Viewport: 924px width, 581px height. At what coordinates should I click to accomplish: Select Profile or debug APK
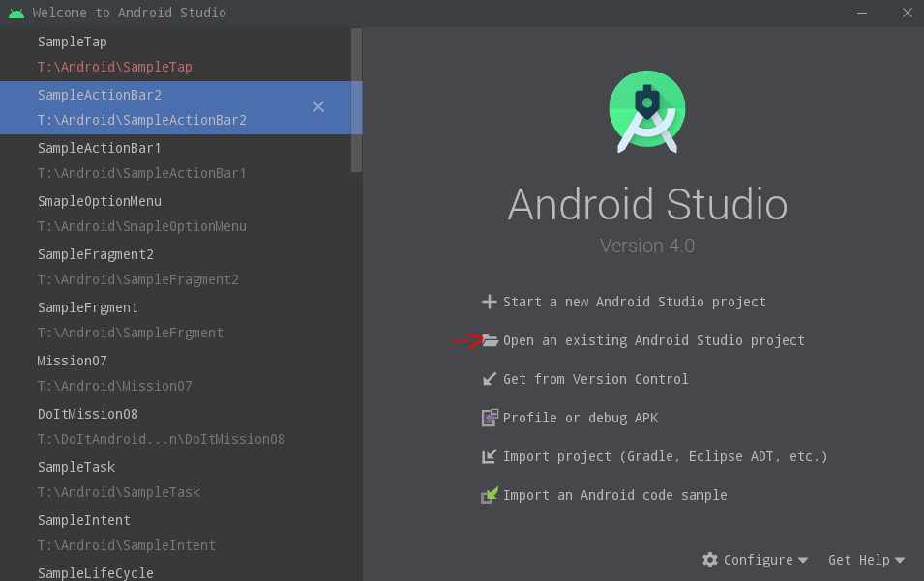click(580, 418)
